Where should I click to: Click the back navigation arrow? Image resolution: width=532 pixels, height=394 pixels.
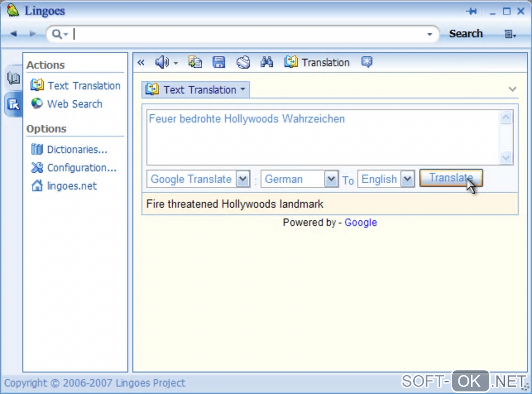pyautogui.click(x=14, y=33)
